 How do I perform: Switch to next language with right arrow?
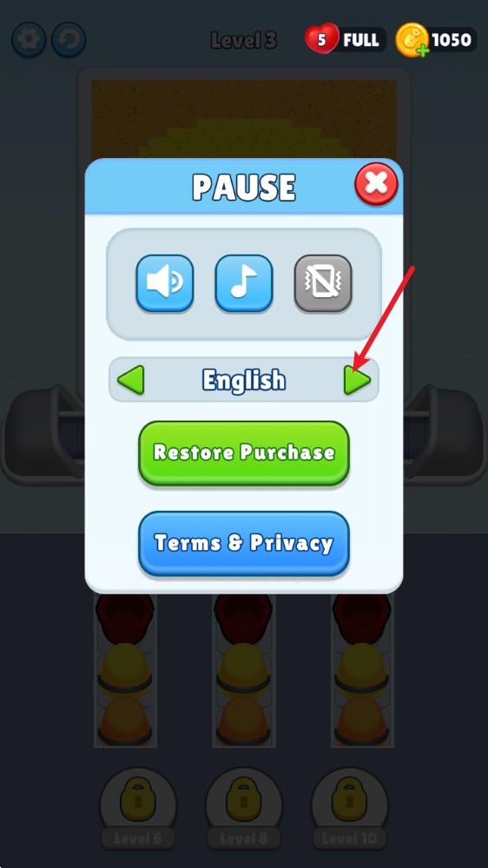point(357,380)
